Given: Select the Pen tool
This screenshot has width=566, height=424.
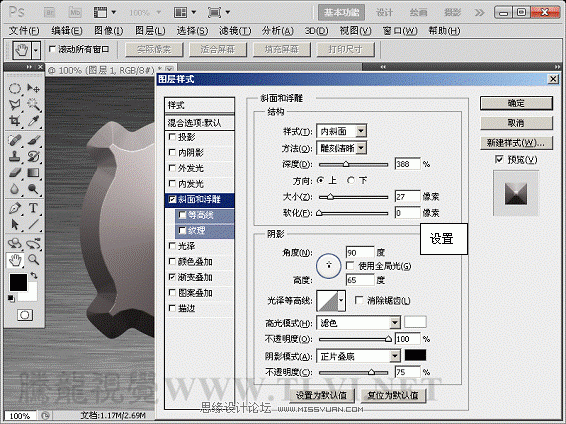Looking at the screenshot, I should pos(14,208).
